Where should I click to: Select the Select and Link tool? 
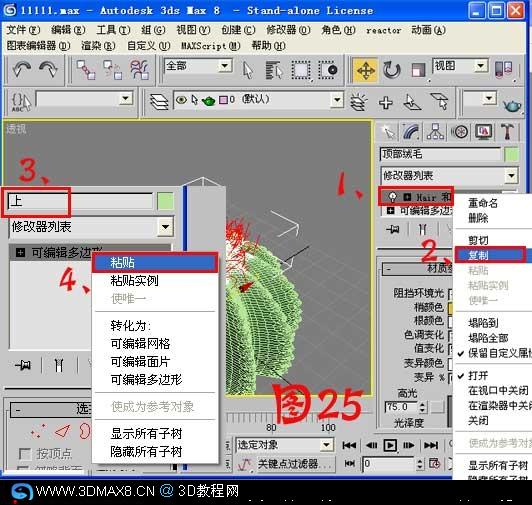pos(86,70)
